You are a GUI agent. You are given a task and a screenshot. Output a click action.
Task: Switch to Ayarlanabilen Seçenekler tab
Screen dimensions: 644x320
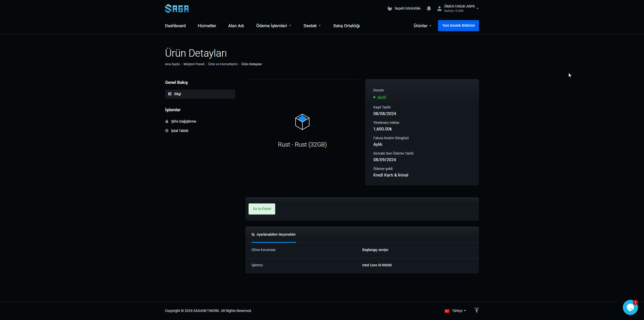pos(273,235)
